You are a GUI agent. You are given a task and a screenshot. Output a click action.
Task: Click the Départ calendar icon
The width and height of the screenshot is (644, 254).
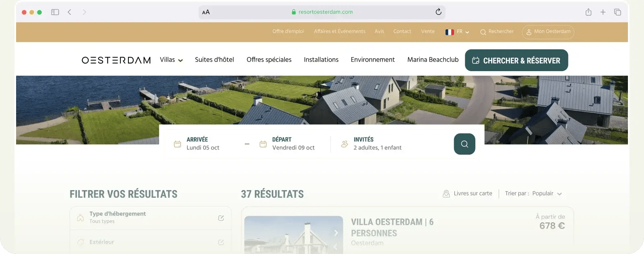point(263,144)
